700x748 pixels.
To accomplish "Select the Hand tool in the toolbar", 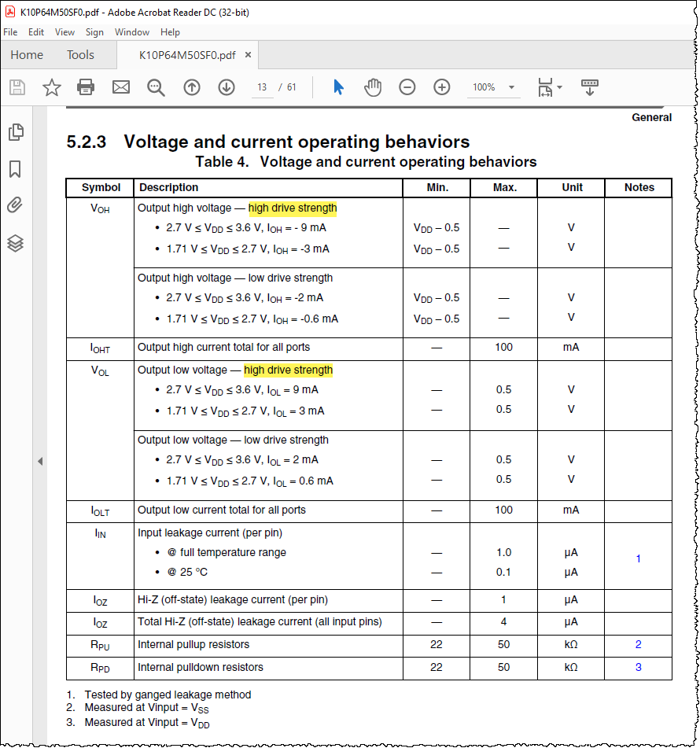I will tap(372, 87).
